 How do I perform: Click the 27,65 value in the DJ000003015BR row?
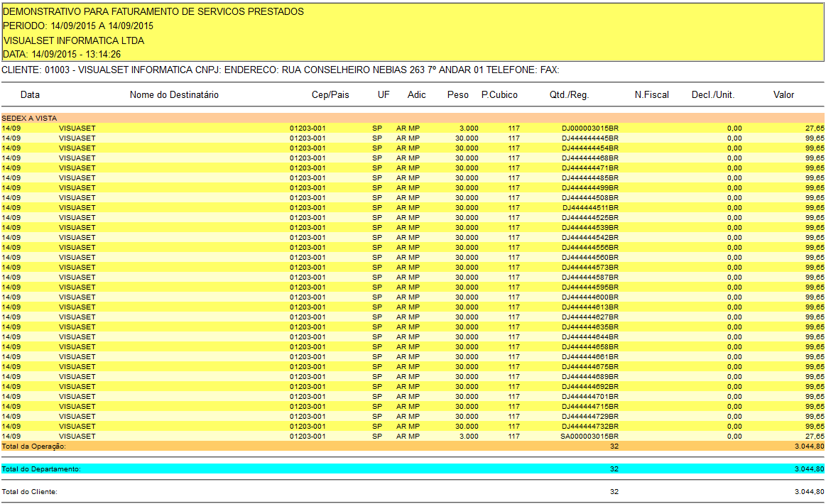(815, 128)
